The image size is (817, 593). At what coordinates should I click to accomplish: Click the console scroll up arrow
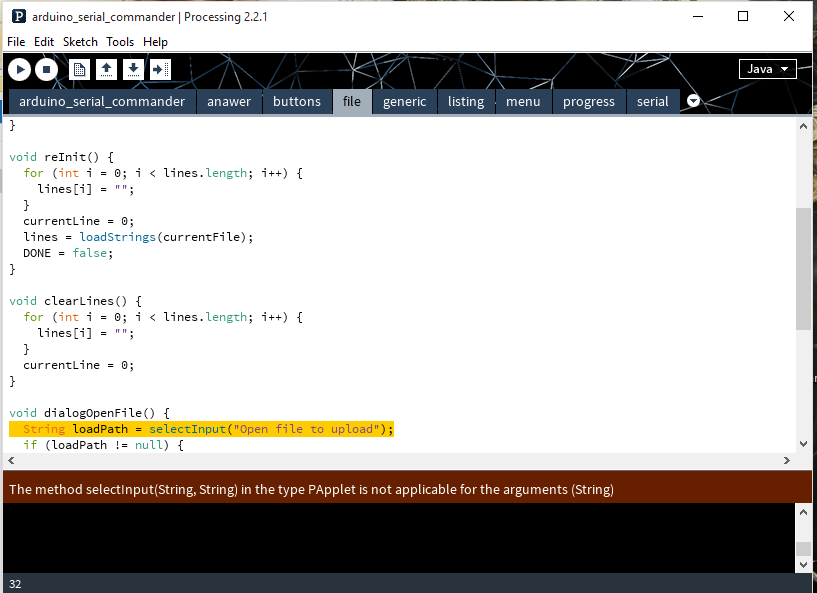(803, 512)
